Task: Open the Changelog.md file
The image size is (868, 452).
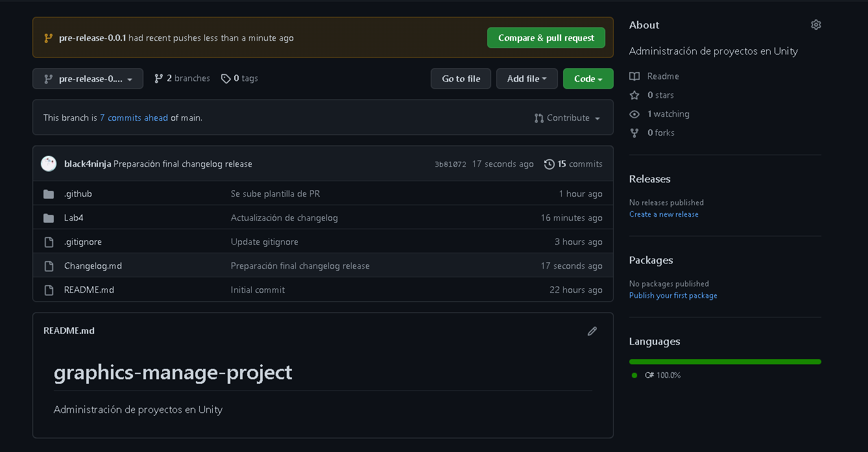Action: (93, 266)
